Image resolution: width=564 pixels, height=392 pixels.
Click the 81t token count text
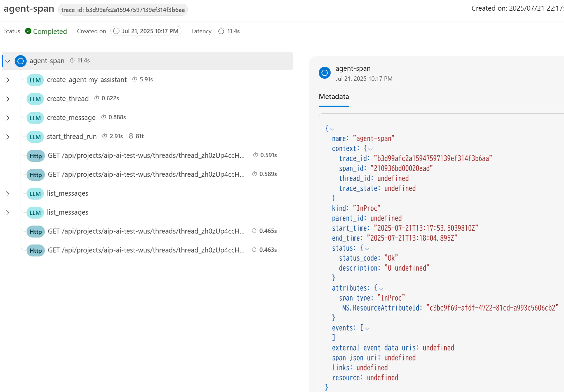click(x=140, y=136)
